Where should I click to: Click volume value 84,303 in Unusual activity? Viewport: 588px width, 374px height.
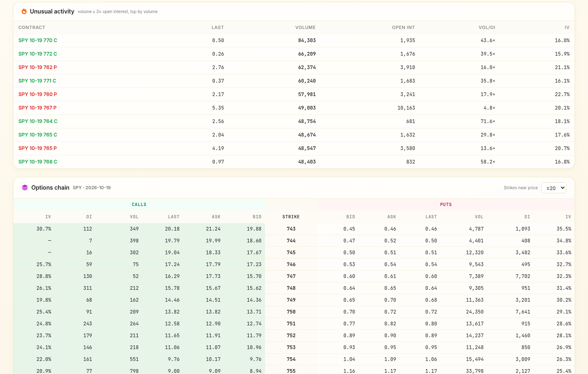click(x=307, y=40)
